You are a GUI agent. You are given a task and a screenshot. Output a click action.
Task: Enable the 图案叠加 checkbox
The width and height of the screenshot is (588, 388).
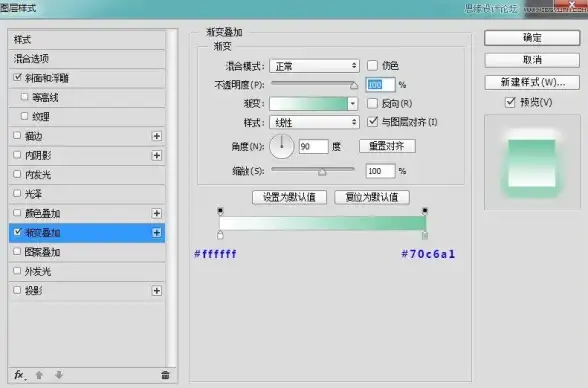point(17,252)
